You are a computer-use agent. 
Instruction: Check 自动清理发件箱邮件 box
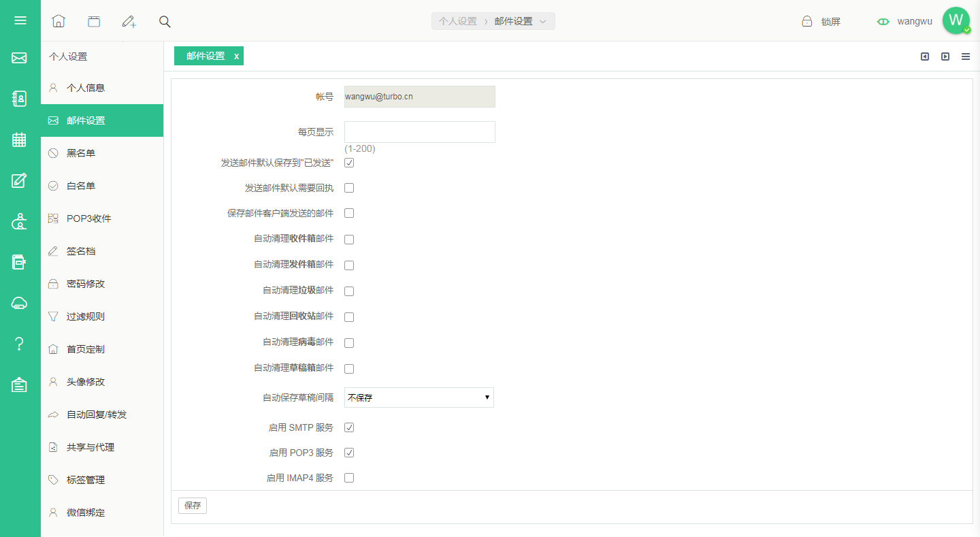click(349, 265)
